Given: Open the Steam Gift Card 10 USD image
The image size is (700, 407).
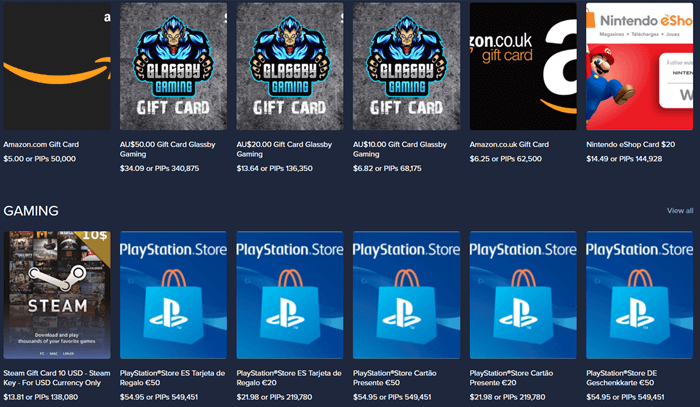Looking at the screenshot, I should tap(57, 295).
